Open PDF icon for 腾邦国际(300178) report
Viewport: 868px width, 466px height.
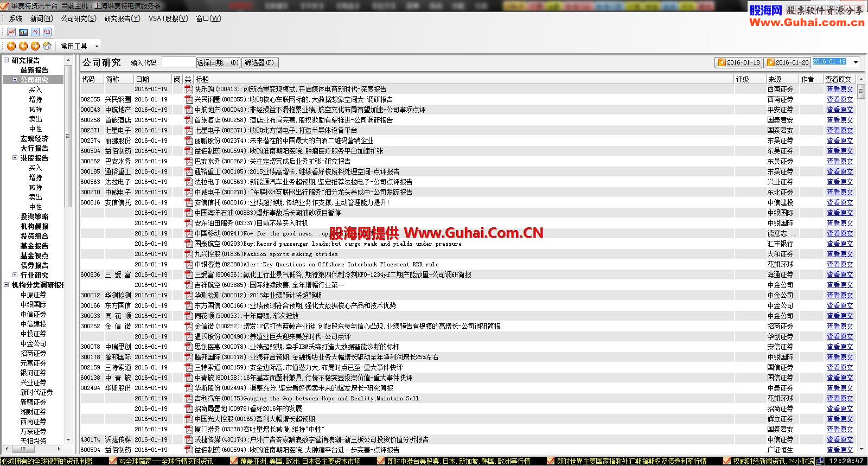189,357
